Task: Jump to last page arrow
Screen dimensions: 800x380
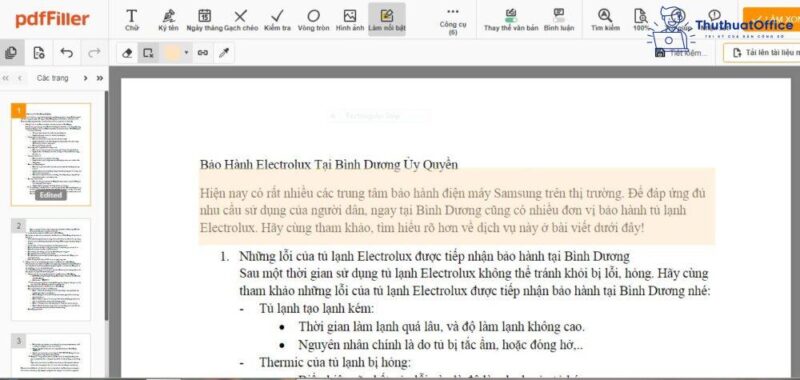Action: click(x=99, y=78)
